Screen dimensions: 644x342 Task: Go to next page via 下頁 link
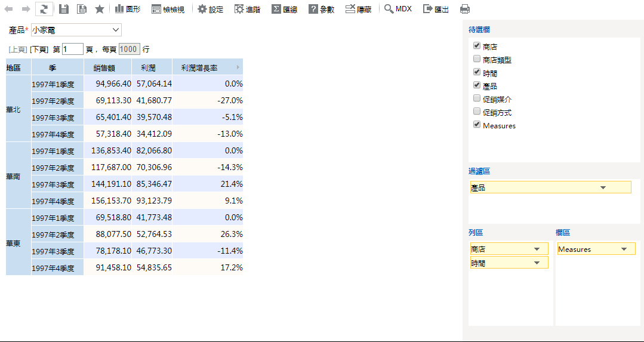pos(39,50)
